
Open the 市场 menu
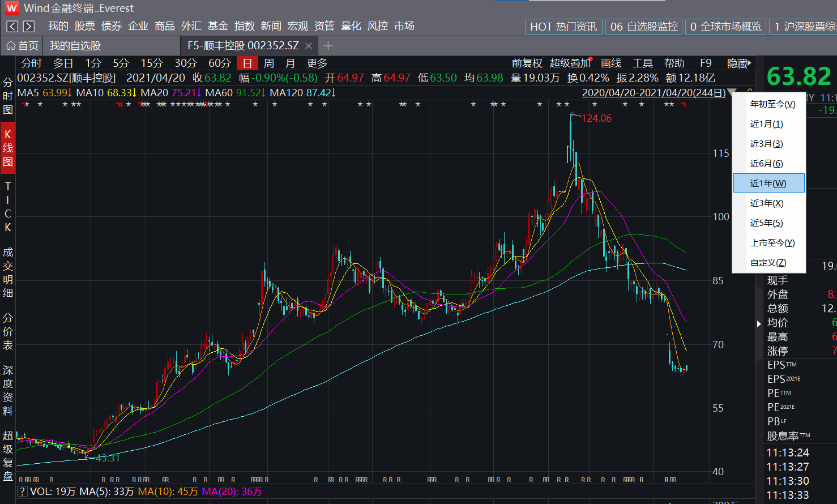click(404, 26)
